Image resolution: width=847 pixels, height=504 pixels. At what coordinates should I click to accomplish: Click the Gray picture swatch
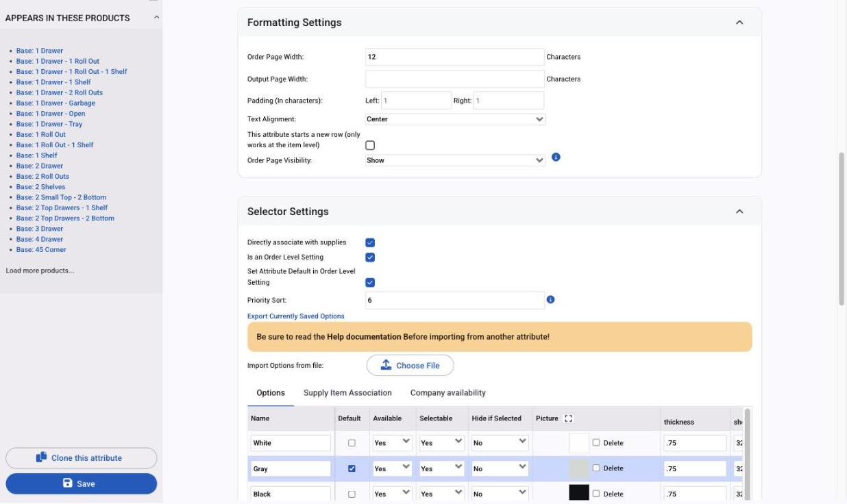579,468
